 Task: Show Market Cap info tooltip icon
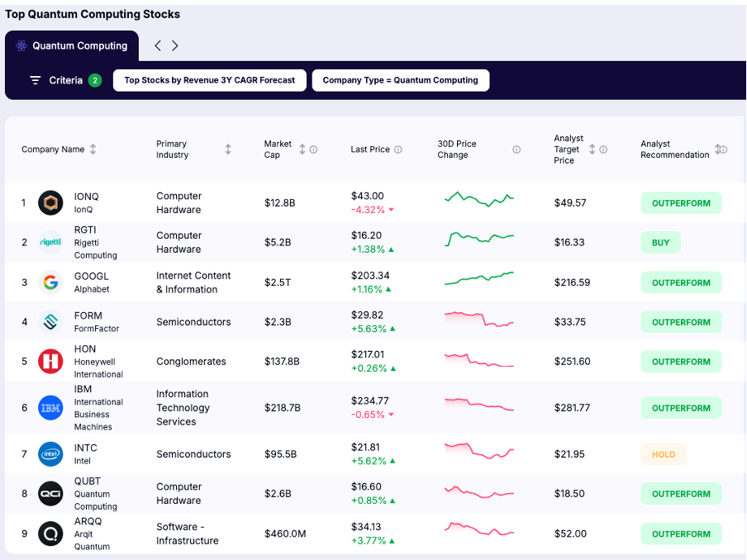(x=313, y=149)
